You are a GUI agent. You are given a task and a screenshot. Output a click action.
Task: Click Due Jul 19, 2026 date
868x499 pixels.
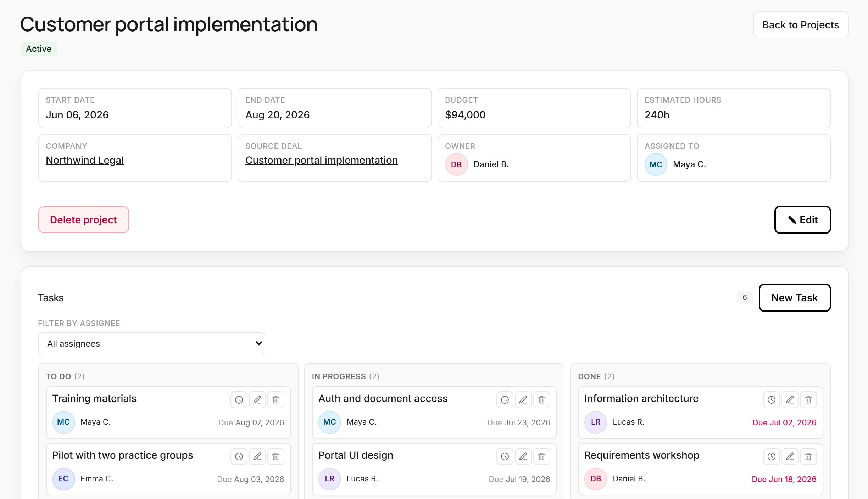coord(519,479)
